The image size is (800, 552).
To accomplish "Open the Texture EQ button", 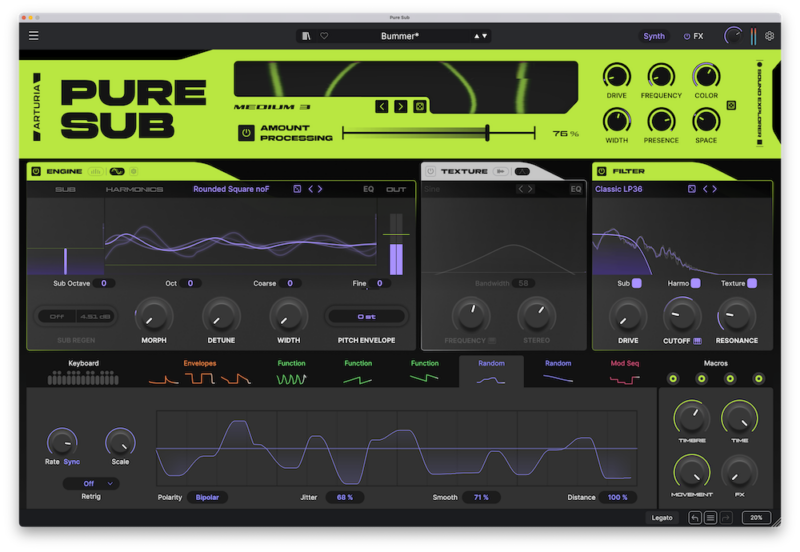I will click(x=576, y=189).
